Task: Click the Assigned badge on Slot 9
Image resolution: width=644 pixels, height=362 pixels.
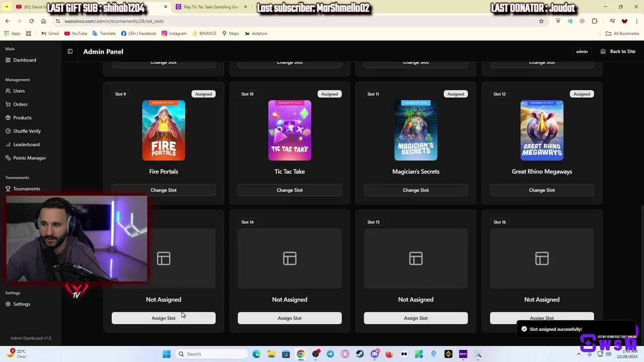Action: (x=203, y=94)
